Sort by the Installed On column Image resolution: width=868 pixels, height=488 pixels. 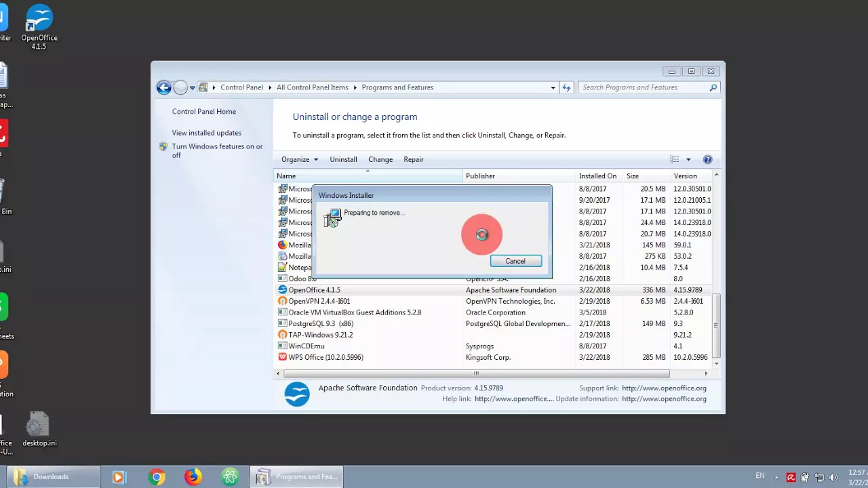(x=599, y=176)
